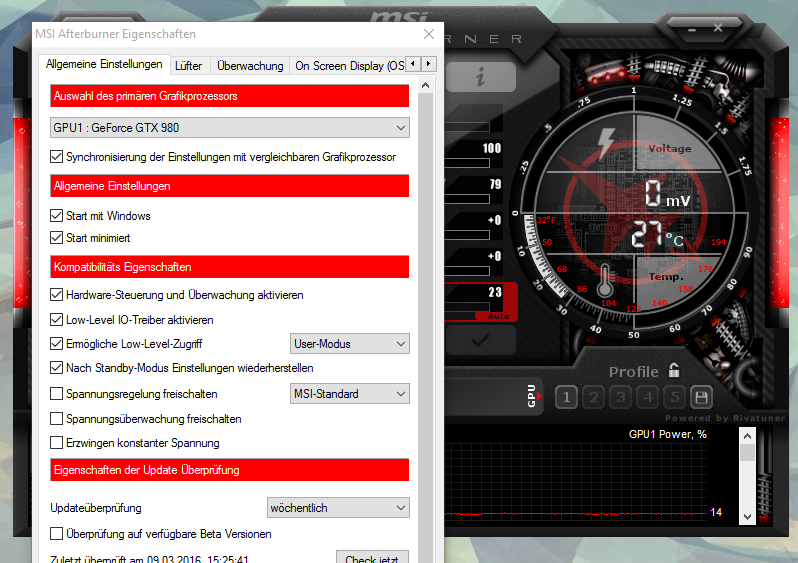This screenshot has width=798, height=563.
Task: Click the thermometer icon in the gauge
Action: click(605, 280)
